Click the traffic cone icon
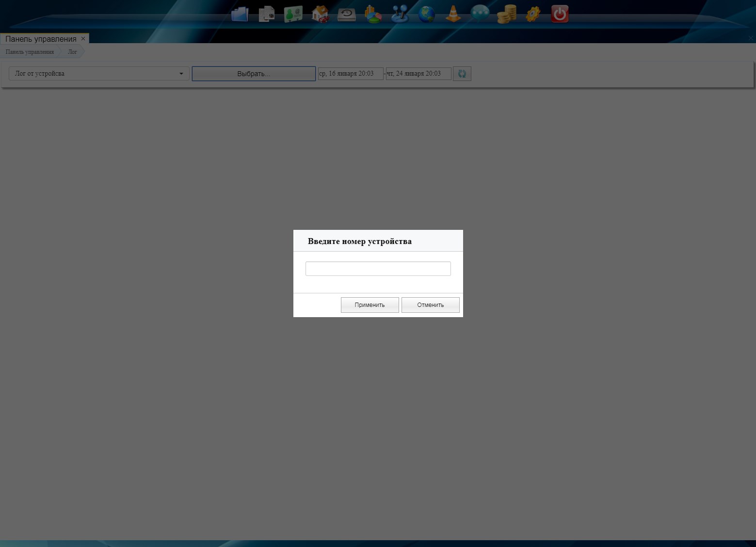The height and width of the screenshot is (547, 756). point(453,14)
